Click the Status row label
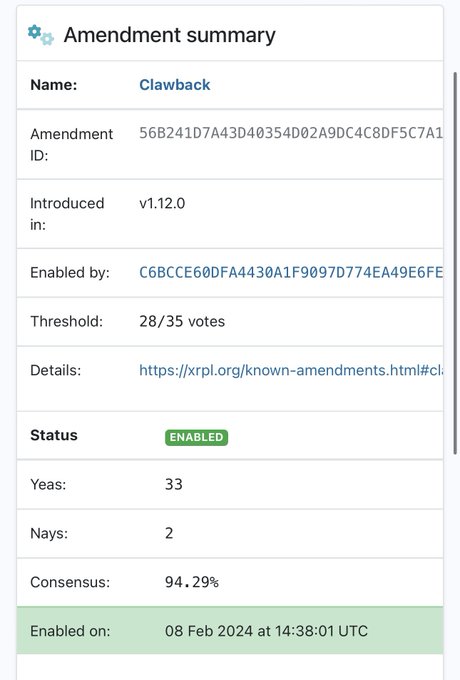This screenshot has height=680, width=460. [x=54, y=435]
